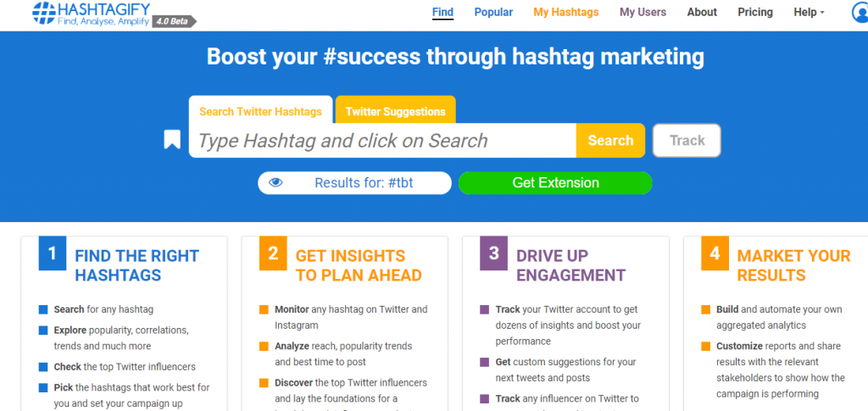868x411 pixels.
Task: Click the bookmark icon beside the search box
Action: (x=172, y=140)
